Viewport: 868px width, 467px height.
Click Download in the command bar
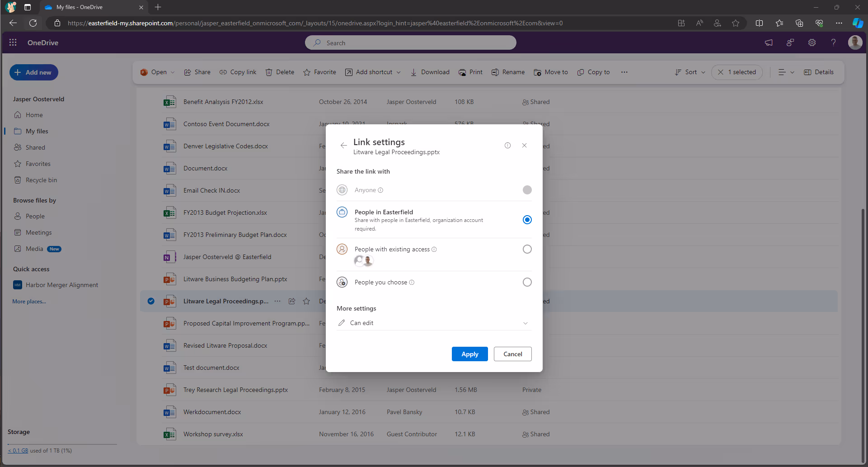click(x=430, y=72)
